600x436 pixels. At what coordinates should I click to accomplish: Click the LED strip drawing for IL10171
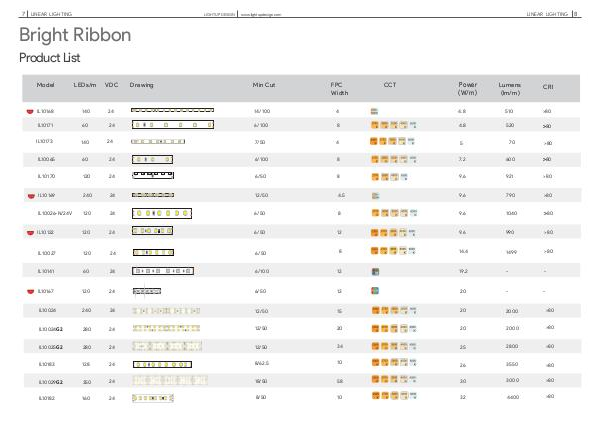173,125
